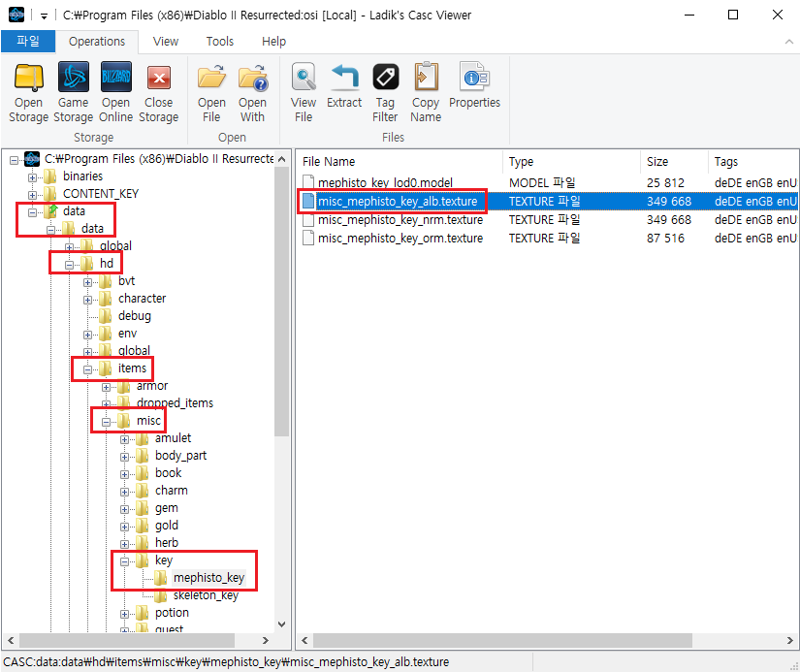Viewport: 800px width, 672px height.
Task: Select the charm folder in tree
Action: [x=172, y=491]
